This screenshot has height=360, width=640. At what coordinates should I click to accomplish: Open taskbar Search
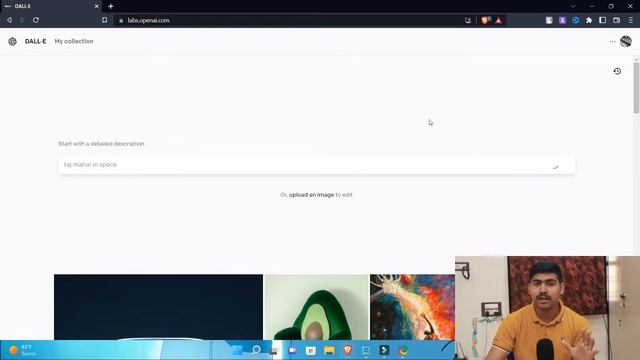pos(256,350)
